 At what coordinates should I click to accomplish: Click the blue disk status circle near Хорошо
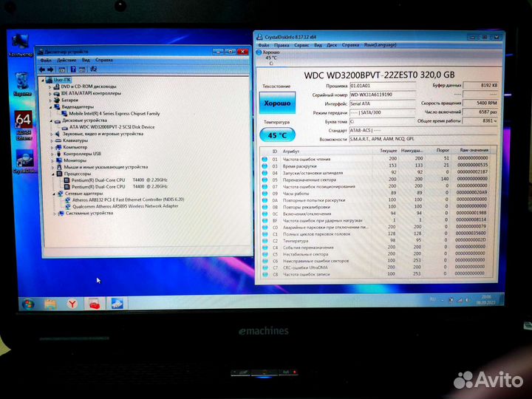point(259,52)
